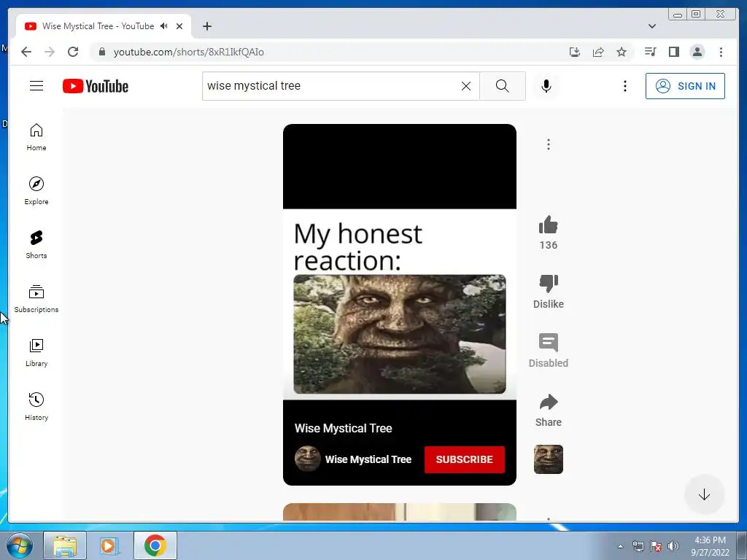This screenshot has width=747, height=560.
Task: Open the Windows Start menu
Action: point(20,545)
